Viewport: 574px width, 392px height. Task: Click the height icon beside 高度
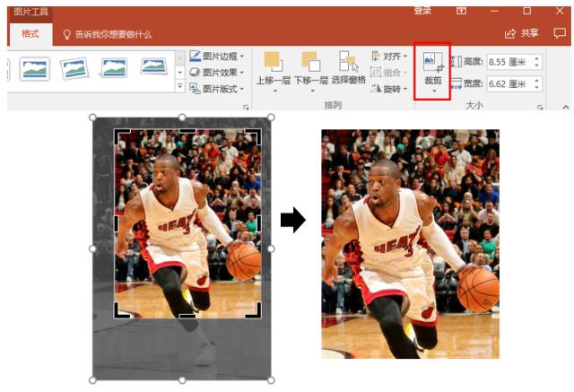click(x=456, y=62)
